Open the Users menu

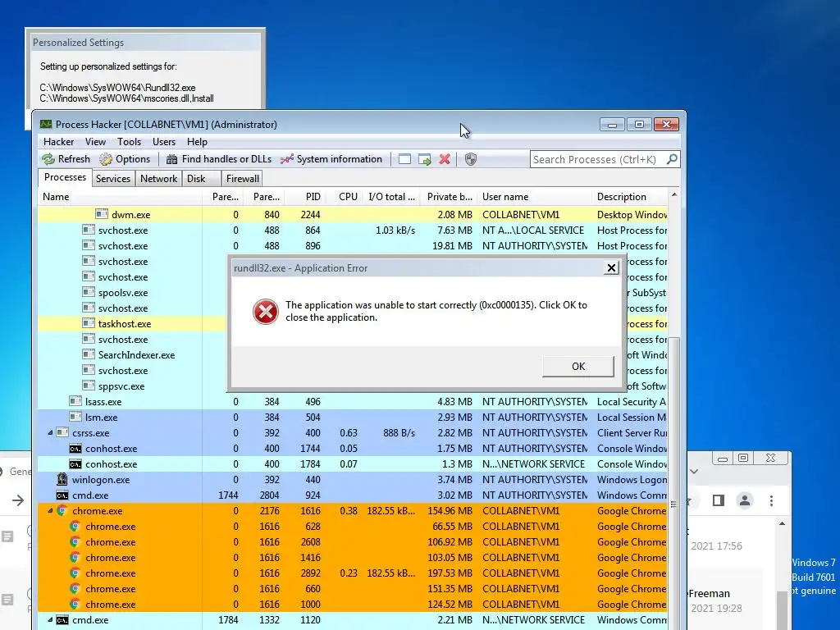[x=164, y=142]
